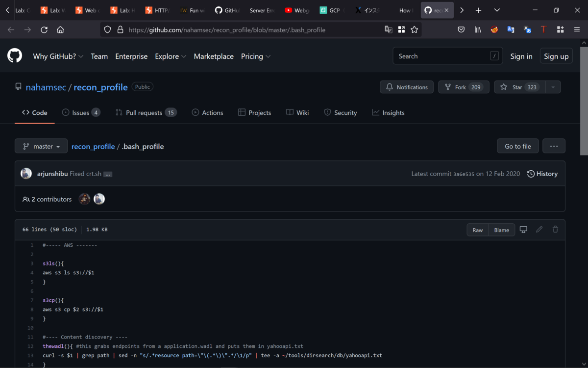Image resolution: width=588 pixels, height=368 pixels.
Task: Click the three-dot more options button
Action: (554, 146)
